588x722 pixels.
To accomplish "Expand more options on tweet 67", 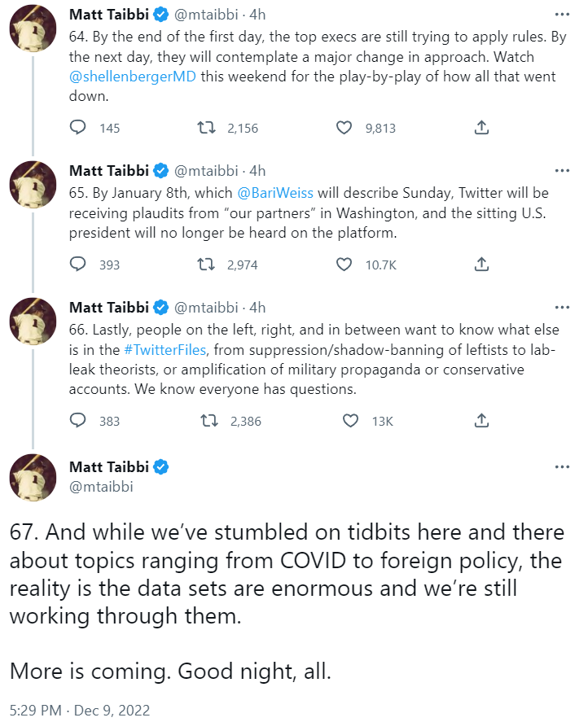I will pos(562,467).
